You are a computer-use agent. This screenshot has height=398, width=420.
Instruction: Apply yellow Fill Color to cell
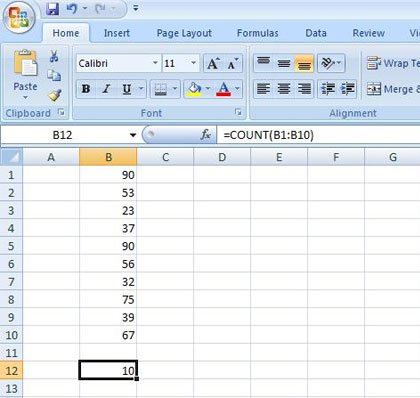pyautogui.click(x=194, y=89)
